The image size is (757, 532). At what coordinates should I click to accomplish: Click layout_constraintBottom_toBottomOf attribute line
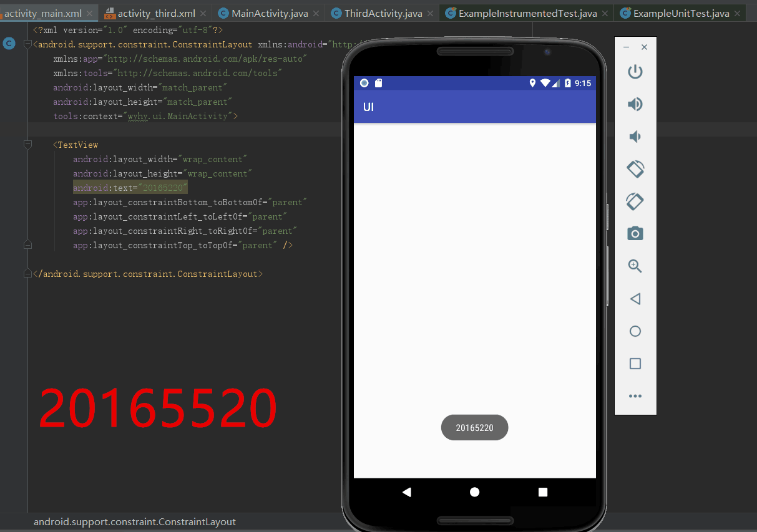(190, 202)
